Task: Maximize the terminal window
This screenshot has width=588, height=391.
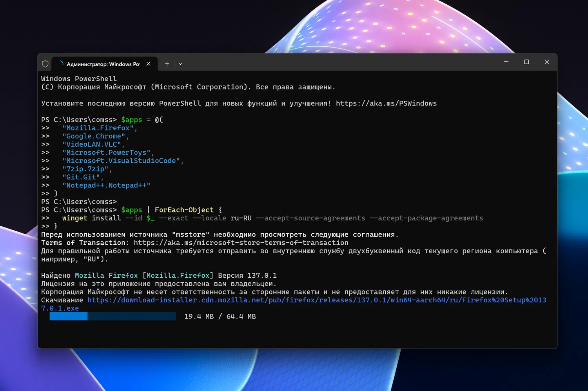Action: pos(526,62)
